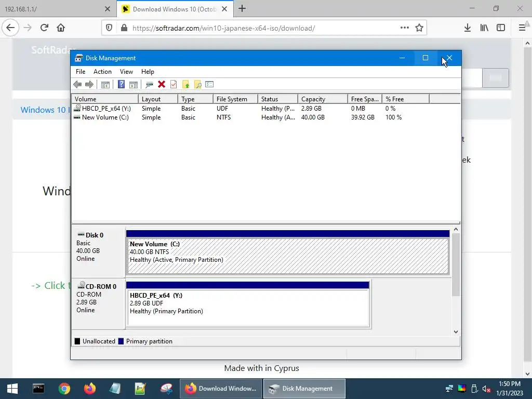Click the 40.00 GB capacity cell

313,117
